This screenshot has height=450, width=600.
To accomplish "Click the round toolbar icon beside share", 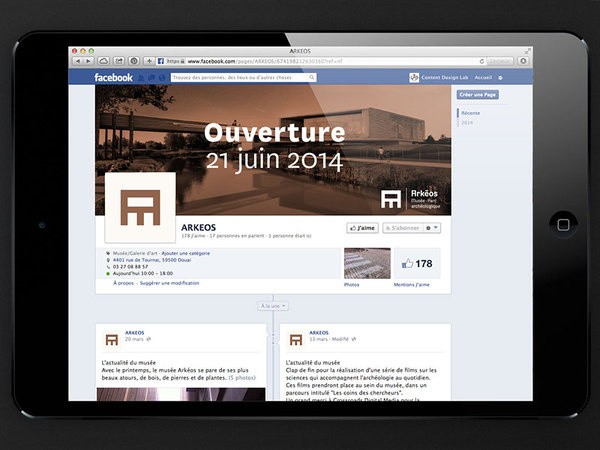I will tap(134, 61).
